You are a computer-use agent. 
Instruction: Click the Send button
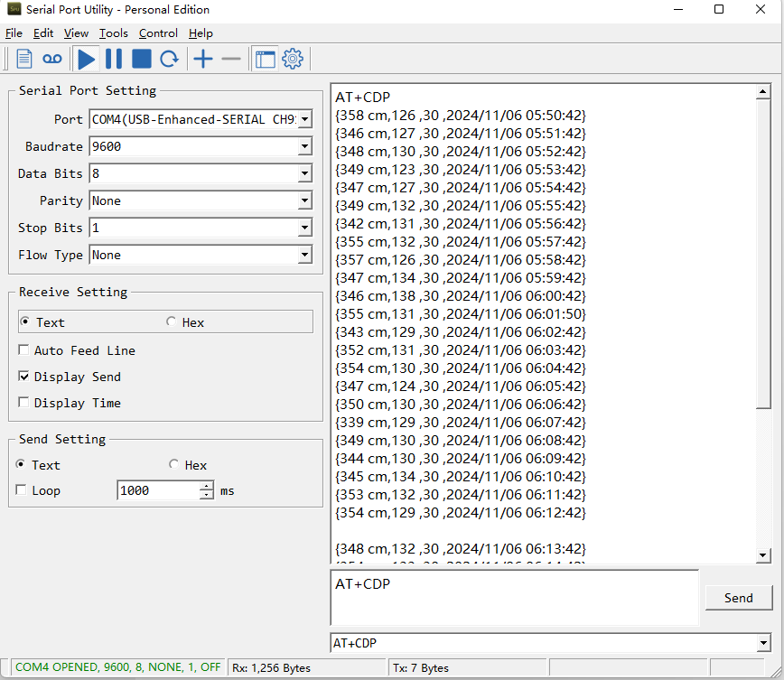click(x=739, y=598)
